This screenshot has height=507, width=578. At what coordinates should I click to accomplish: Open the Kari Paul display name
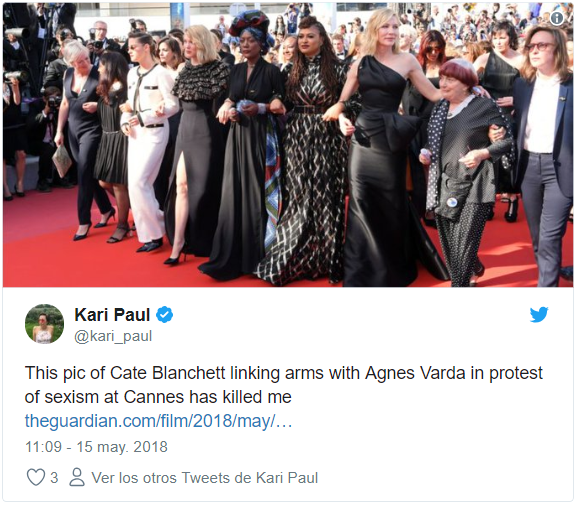pos(112,315)
